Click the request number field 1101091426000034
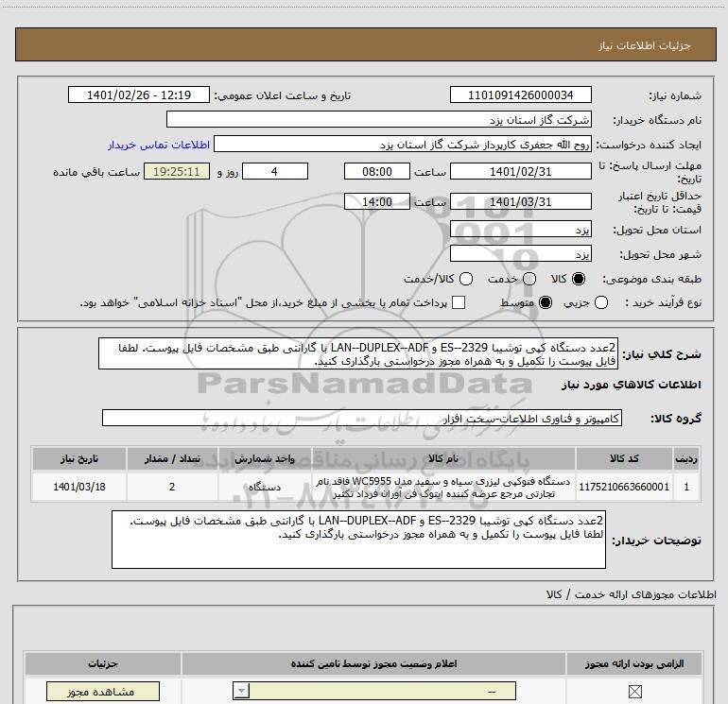728x704 pixels. 520,95
